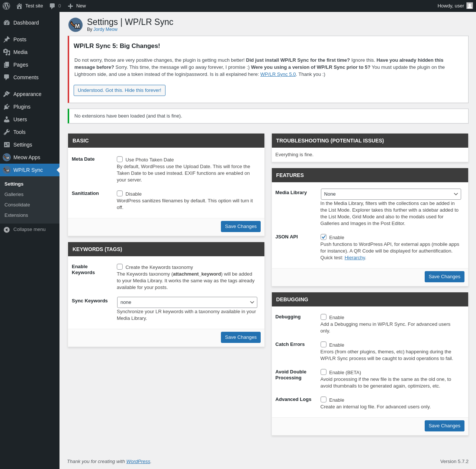Click the Collapse menu label

tap(29, 229)
